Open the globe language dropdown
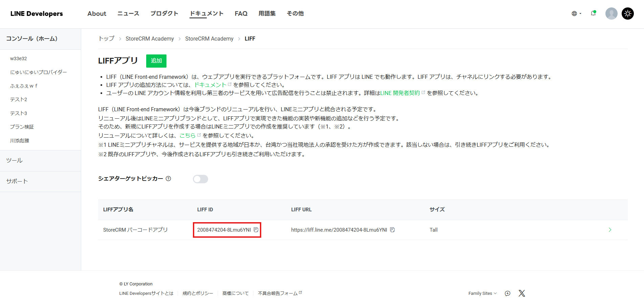 576,14
